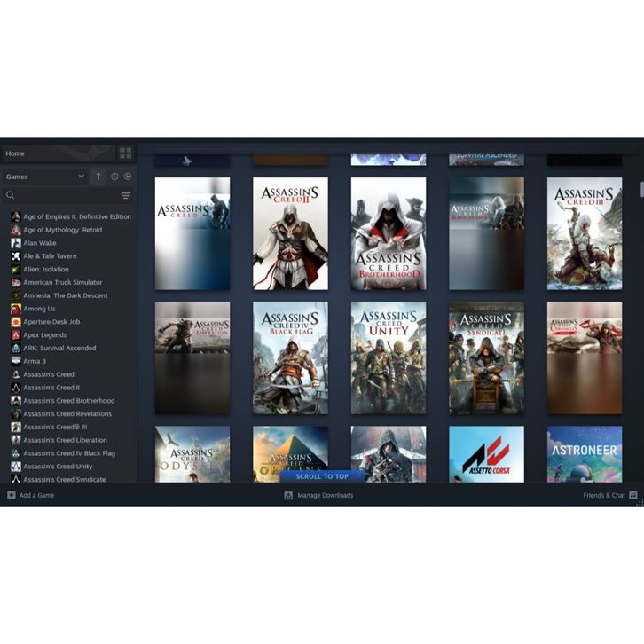The height and width of the screenshot is (644, 644).
Task: Open Assassin's Creed Chronicles cover tile
Action: tap(585, 357)
